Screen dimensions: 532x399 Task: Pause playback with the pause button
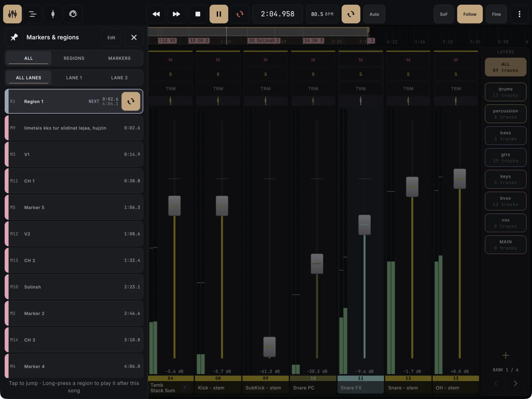pyautogui.click(x=219, y=14)
